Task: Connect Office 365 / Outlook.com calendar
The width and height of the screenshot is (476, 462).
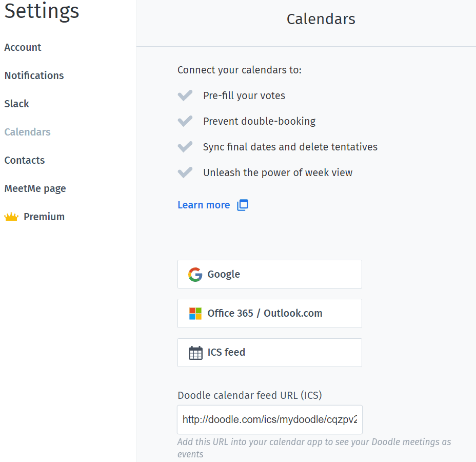Action: (270, 313)
